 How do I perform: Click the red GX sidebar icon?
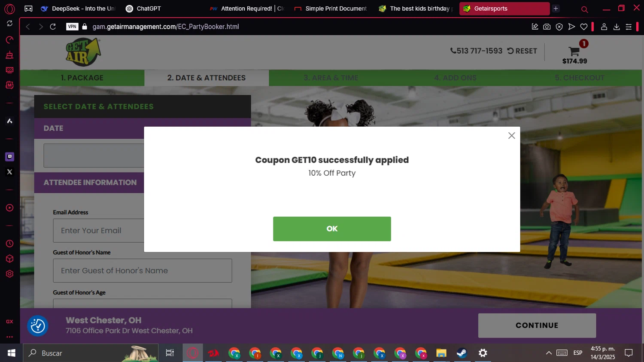coord(9,322)
